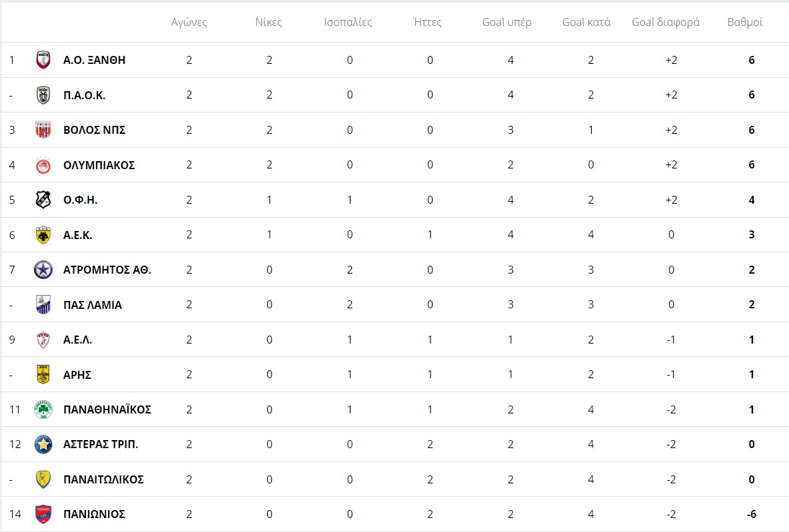Viewport: 789px width, 532px height.
Task: Click the ΠΑΝΙΩΝΙΟΣ red-blue shield icon
Action: pos(43,514)
